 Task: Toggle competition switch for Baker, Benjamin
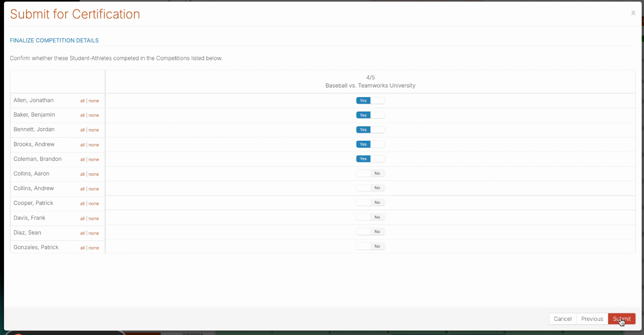click(x=371, y=115)
